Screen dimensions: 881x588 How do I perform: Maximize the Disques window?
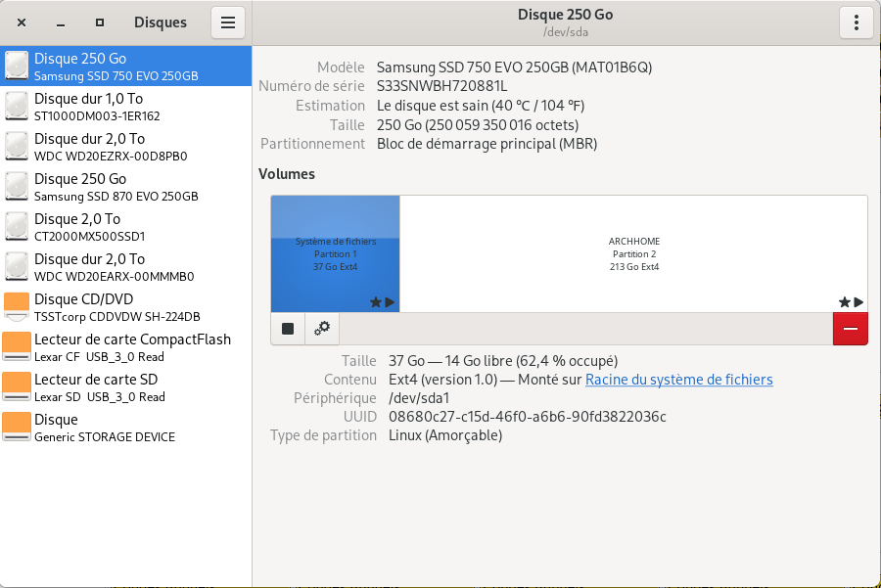point(100,23)
